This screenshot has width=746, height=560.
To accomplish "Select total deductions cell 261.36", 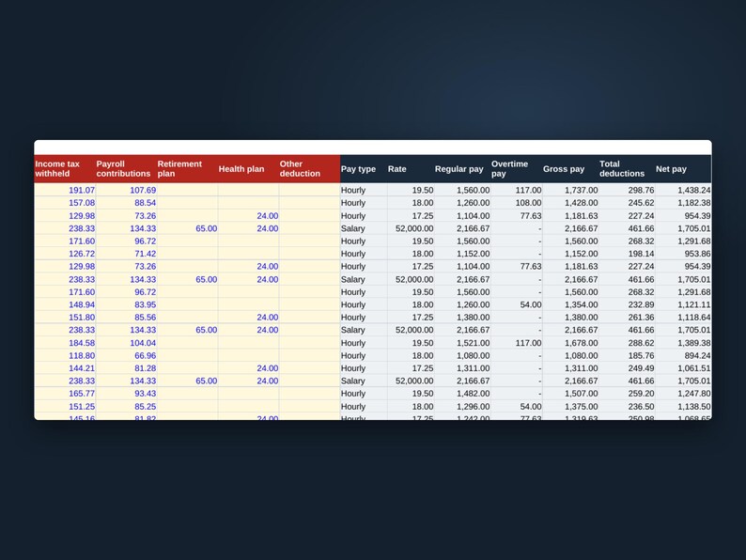I will [627, 318].
